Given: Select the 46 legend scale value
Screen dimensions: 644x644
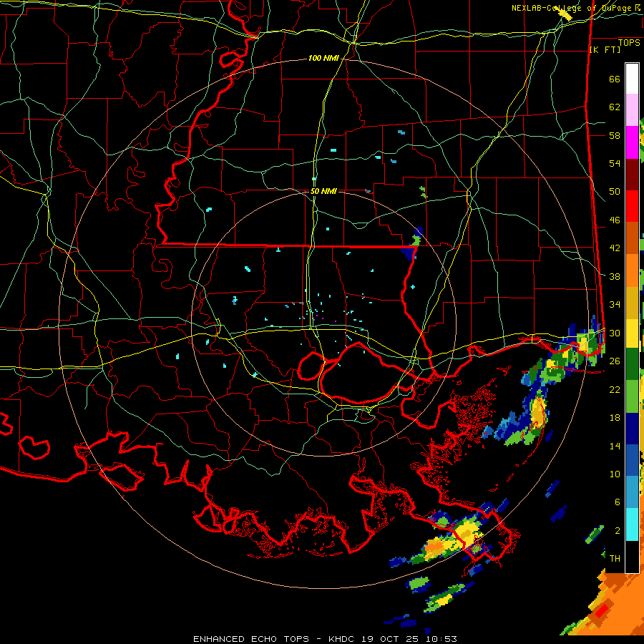Looking at the screenshot, I should pyautogui.click(x=615, y=220).
